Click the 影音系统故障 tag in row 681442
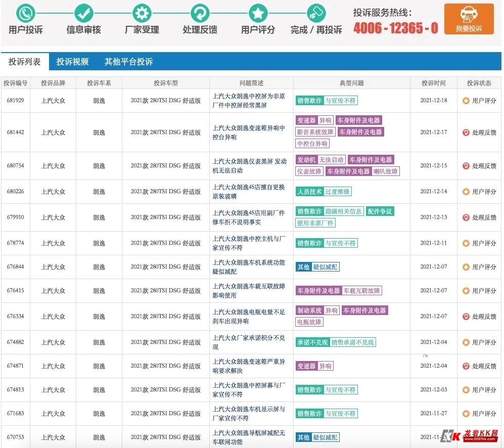The width and height of the screenshot is (504, 448). click(x=315, y=132)
